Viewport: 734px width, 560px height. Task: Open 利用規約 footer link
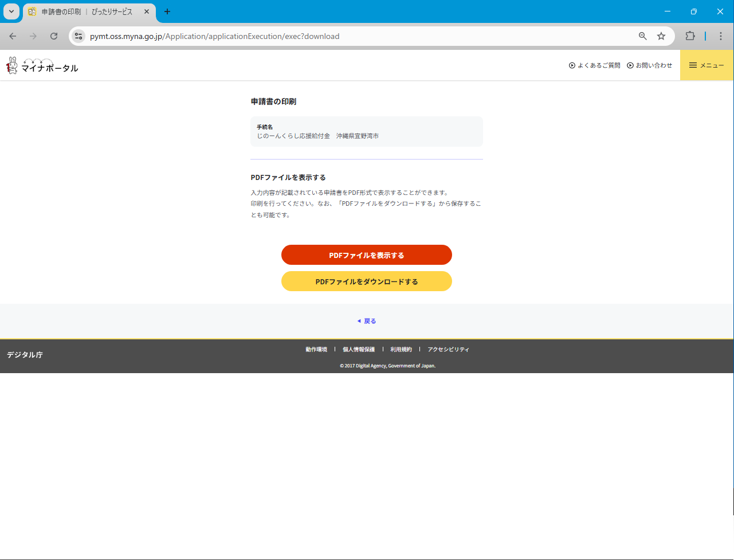coord(401,349)
